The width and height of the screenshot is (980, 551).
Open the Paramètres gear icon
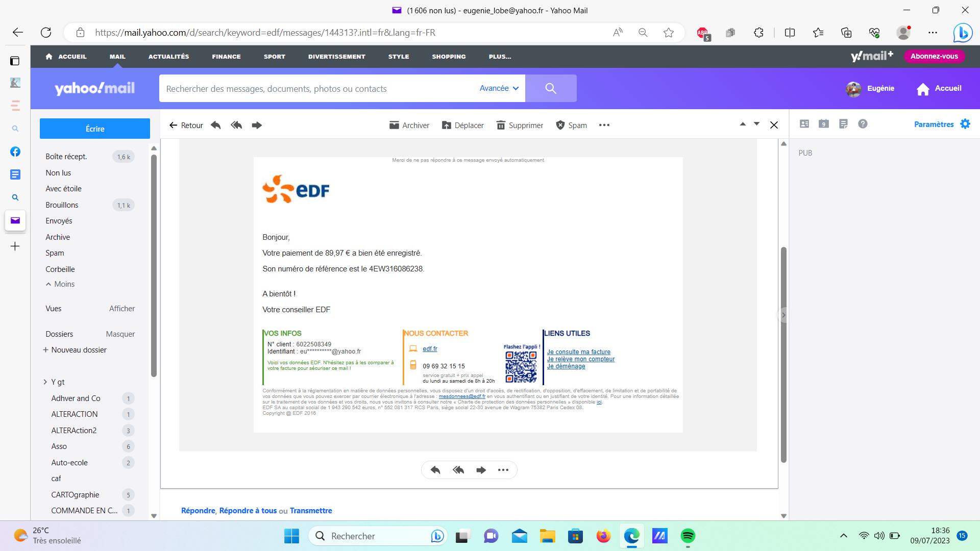pyautogui.click(x=965, y=124)
